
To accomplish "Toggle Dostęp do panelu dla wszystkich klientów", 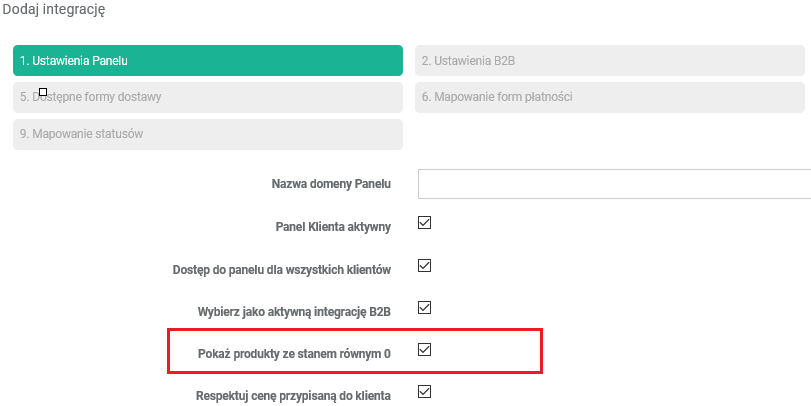I will click(x=424, y=266).
